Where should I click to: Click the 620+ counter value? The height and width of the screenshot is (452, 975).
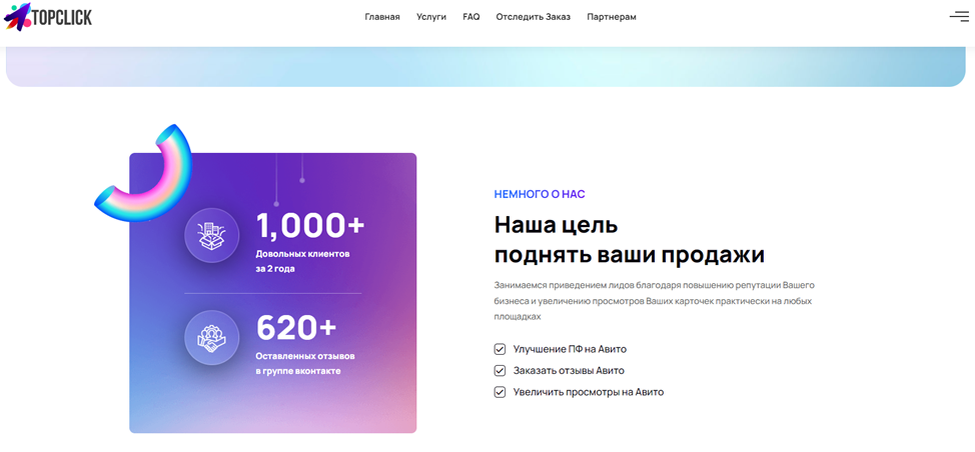coord(297,328)
